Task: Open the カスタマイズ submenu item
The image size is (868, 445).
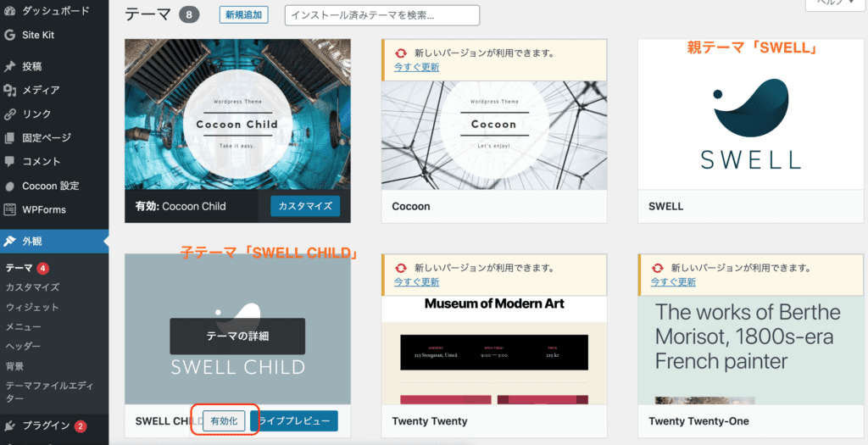Action: click(32, 287)
